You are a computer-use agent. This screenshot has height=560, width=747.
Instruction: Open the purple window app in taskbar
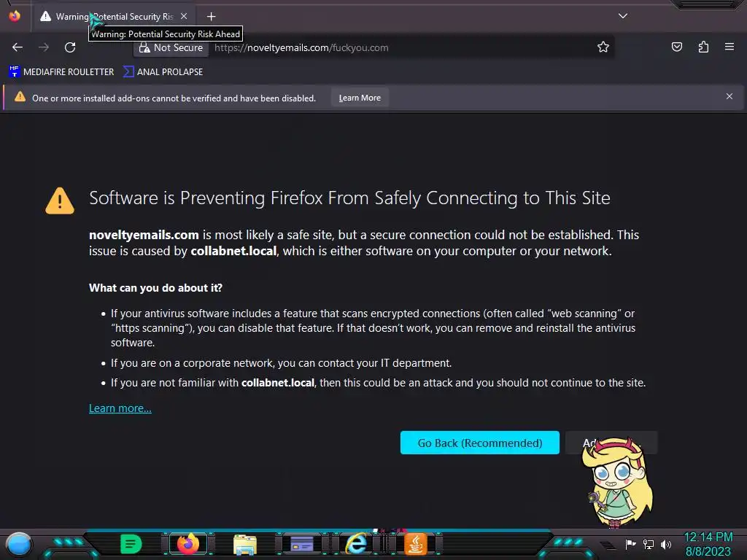tap(301, 544)
